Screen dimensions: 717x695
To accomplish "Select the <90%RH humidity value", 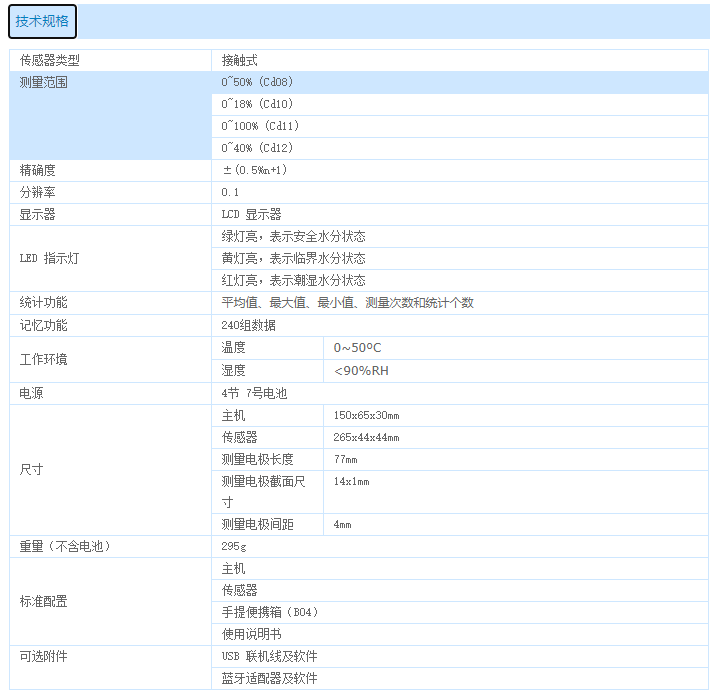I will click(x=361, y=370).
